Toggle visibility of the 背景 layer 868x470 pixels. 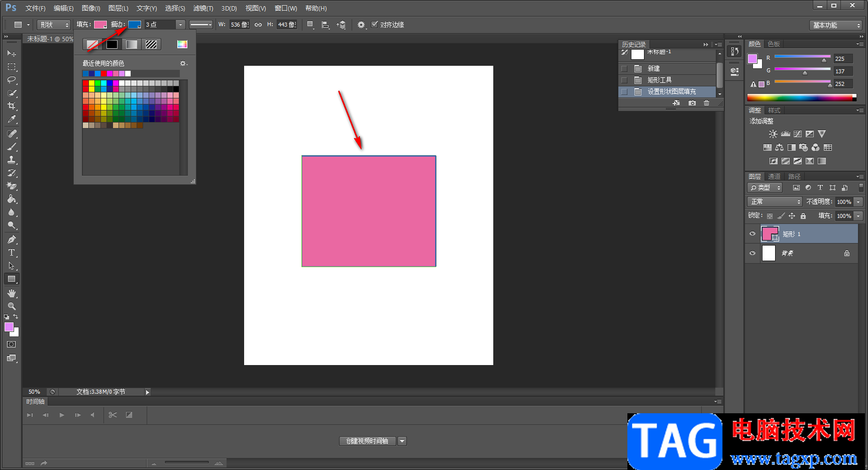click(x=752, y=253)
